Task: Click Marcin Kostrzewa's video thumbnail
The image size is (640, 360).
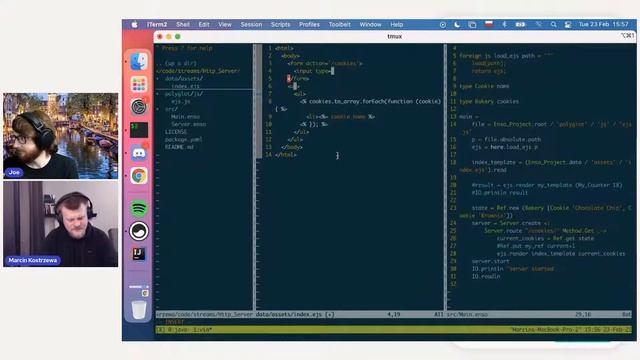Action: (60, 224)
